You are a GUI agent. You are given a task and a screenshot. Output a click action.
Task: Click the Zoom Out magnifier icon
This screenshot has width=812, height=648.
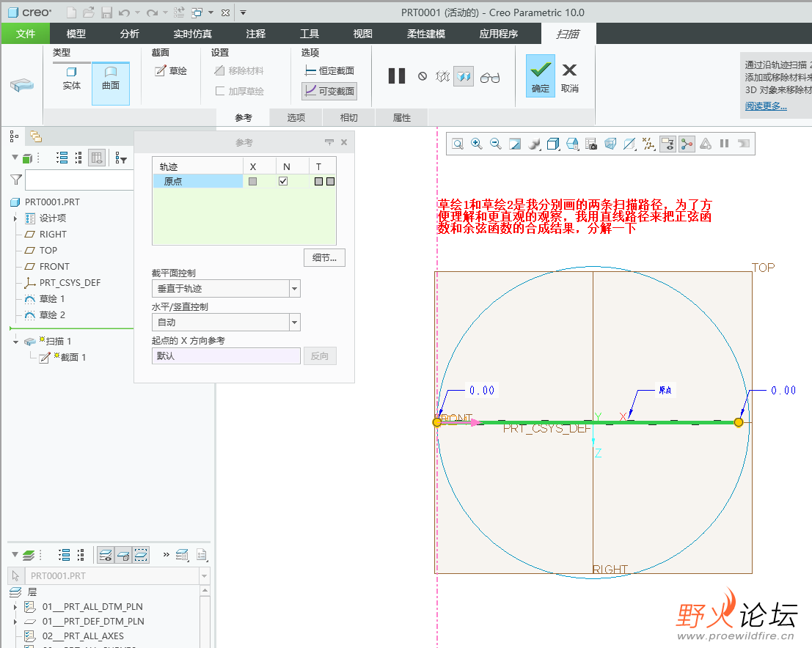tap(496, 144)
